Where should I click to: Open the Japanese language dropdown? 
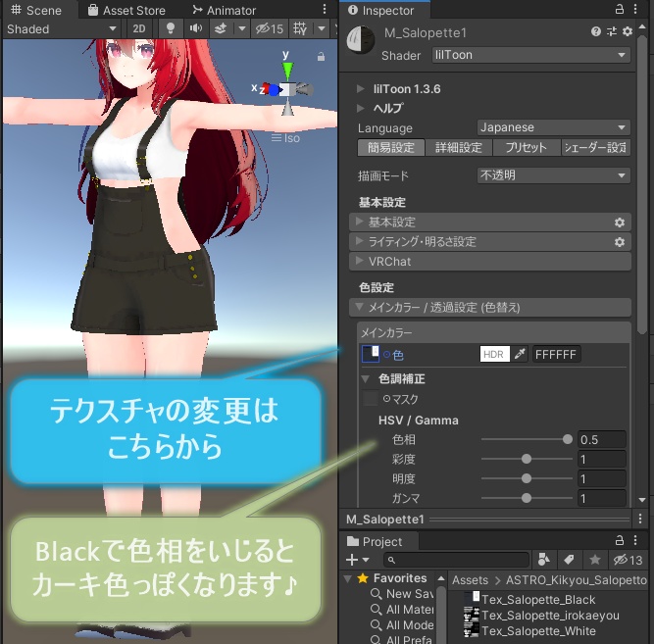click(553, 127)
